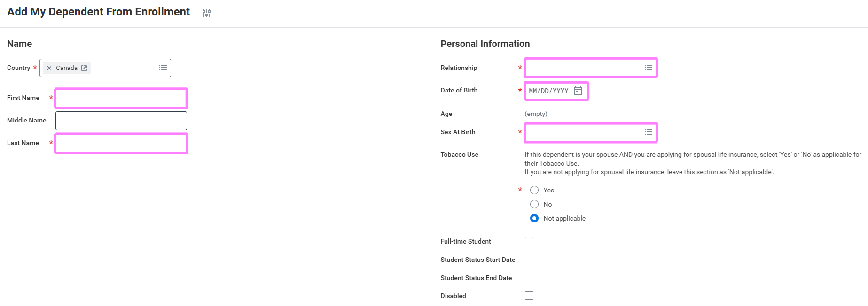Select Yes for Tobacco Use
868x306 pixels.
534,190
